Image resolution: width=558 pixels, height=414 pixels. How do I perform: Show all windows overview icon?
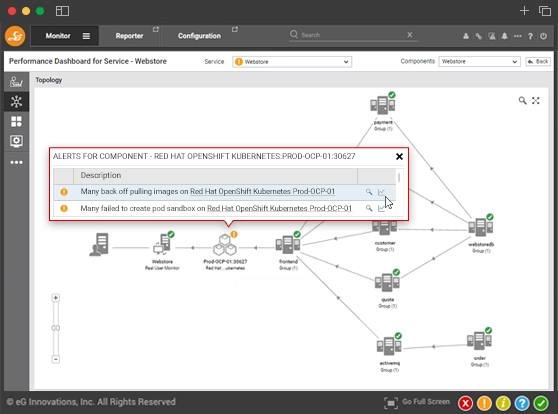click(544, 11)
